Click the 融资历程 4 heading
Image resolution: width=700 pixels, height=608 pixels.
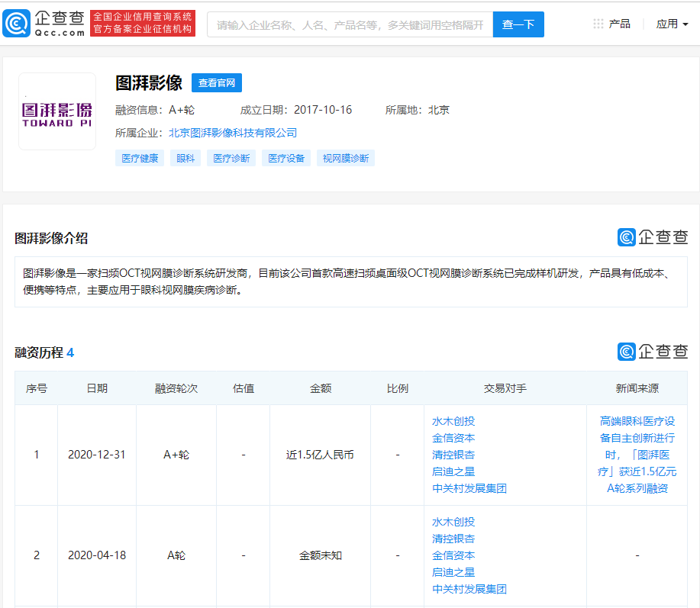coord(44,353)
